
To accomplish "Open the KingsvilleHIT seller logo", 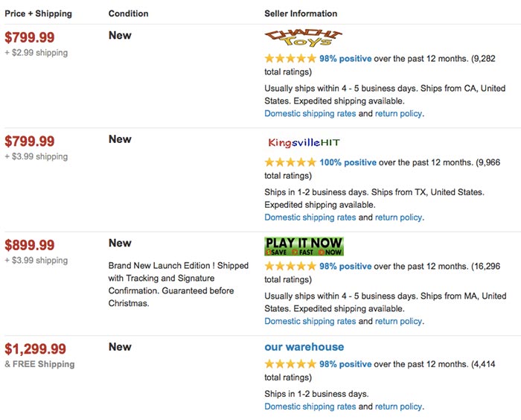I will (x=304, y=143).
